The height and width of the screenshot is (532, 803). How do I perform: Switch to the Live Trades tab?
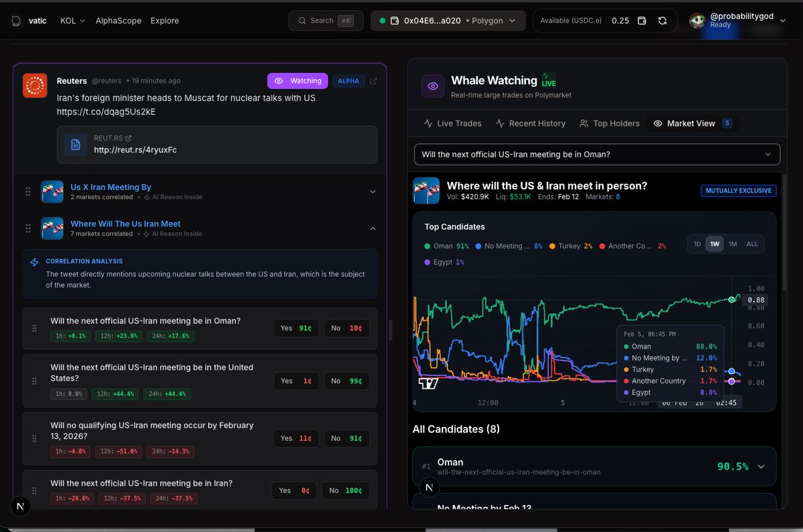[453, 123]
